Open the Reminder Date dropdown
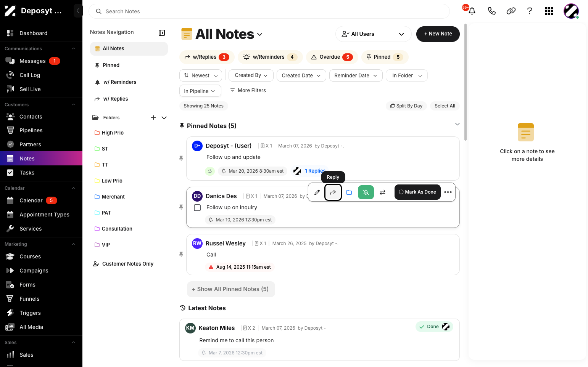Viewport: 588px width, 367px height. click(356, 75)
